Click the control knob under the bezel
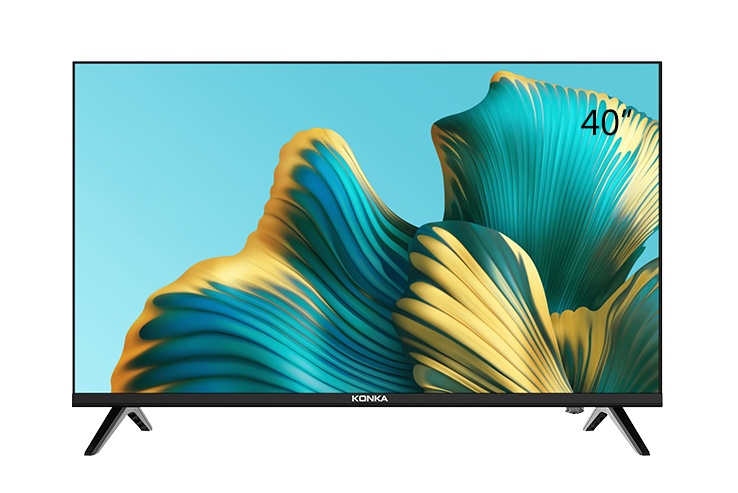The image size is (738, 493). (x=574, y=410)
